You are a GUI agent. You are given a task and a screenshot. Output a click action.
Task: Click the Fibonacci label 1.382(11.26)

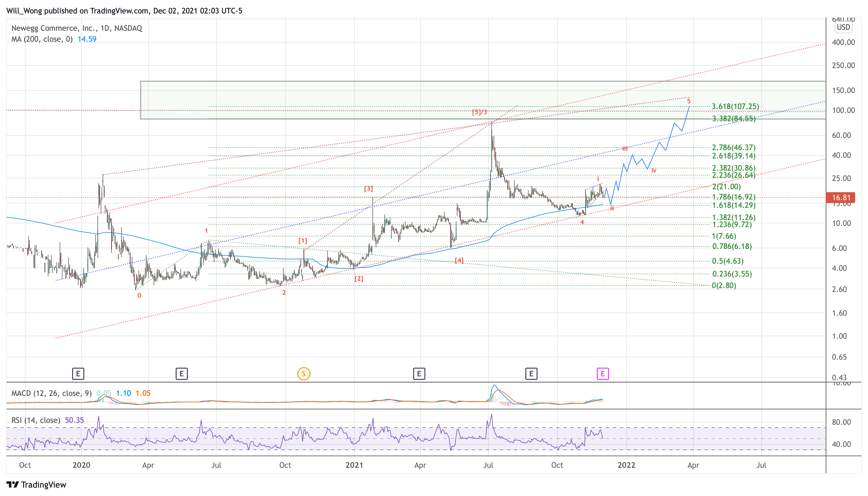coord(734,217)
